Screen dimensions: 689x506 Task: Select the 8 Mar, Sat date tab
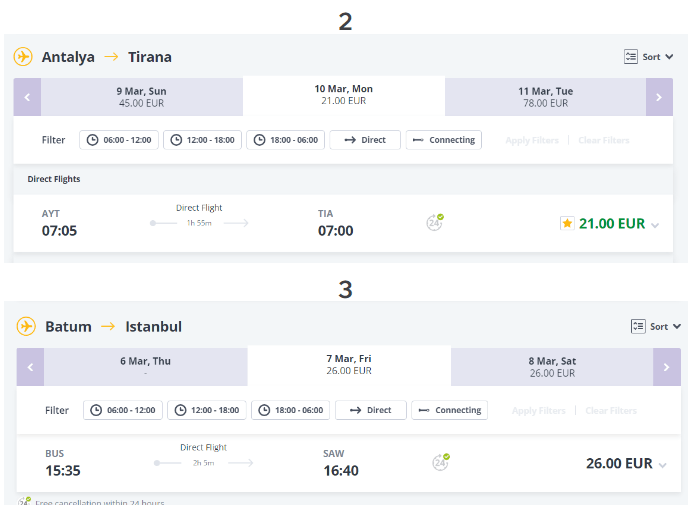(x=552, y=367)
